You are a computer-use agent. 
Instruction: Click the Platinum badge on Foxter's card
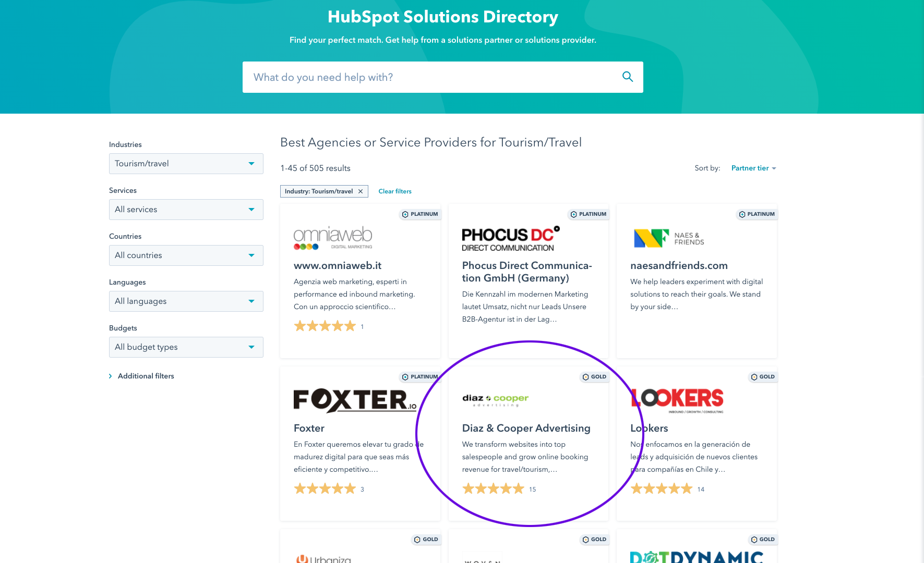click(x=420, y=376)
